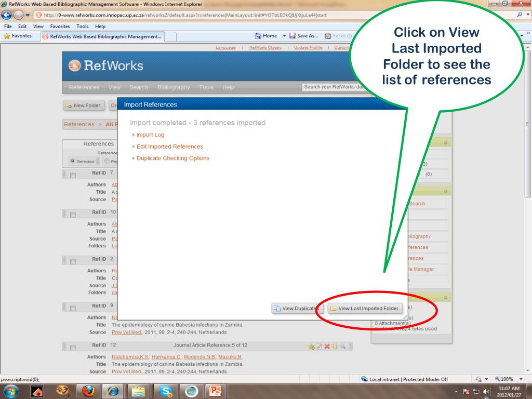The image size is (532, 399).
Task: Click the Internet Explorer taskbar icon
Action: pos(113,392)
